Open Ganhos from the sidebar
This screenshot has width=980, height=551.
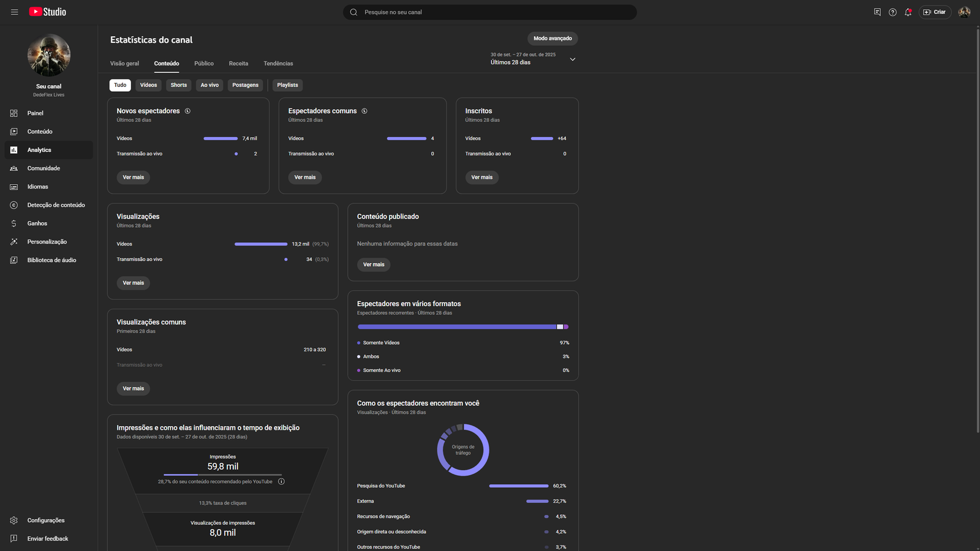(37, 223)
